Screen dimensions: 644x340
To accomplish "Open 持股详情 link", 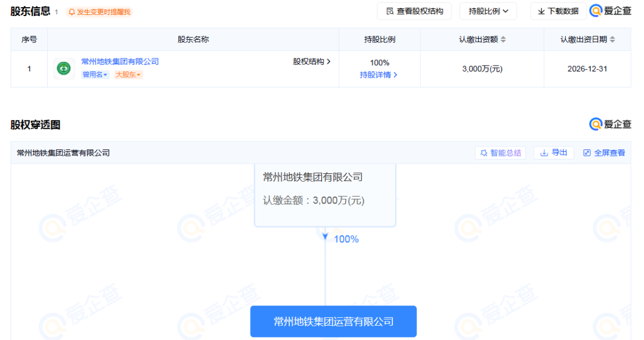I will (x=378, y=74).
